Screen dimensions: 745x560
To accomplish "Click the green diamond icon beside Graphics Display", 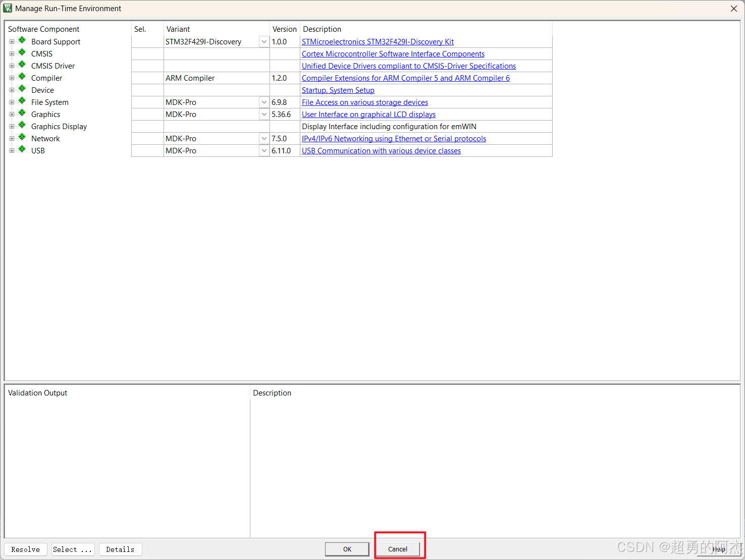I will 22,125.
